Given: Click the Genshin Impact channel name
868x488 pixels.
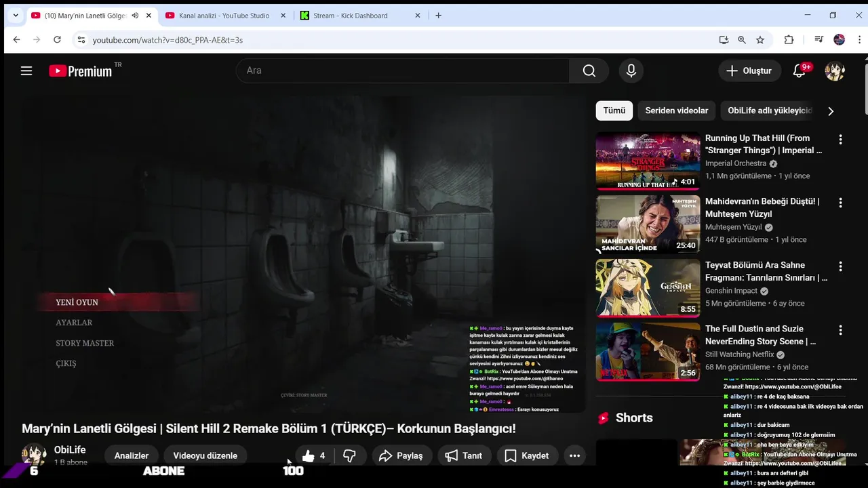Looking at the screenshot, I should click(x=731, y=291).
